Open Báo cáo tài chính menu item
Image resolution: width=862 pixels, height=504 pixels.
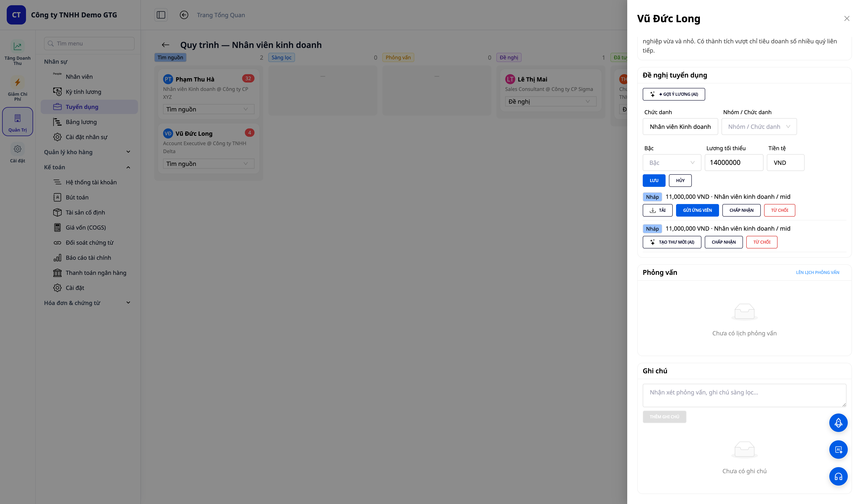click(89, 257)
